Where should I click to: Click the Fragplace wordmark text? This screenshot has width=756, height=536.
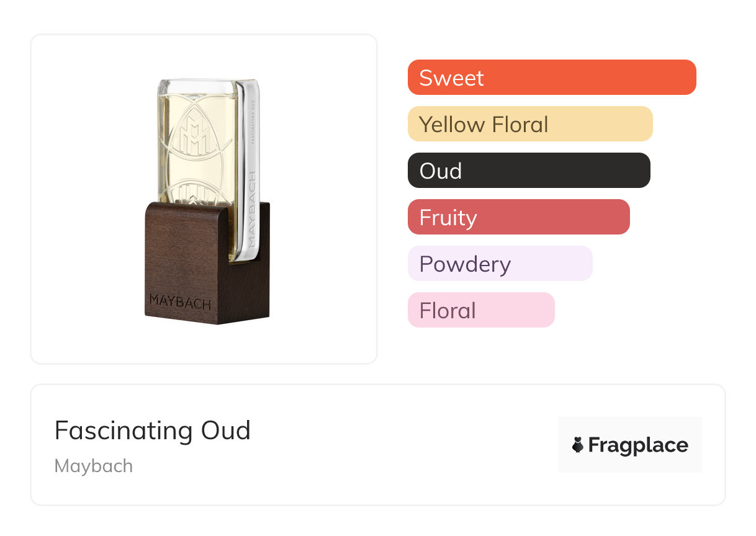[638, 445]
